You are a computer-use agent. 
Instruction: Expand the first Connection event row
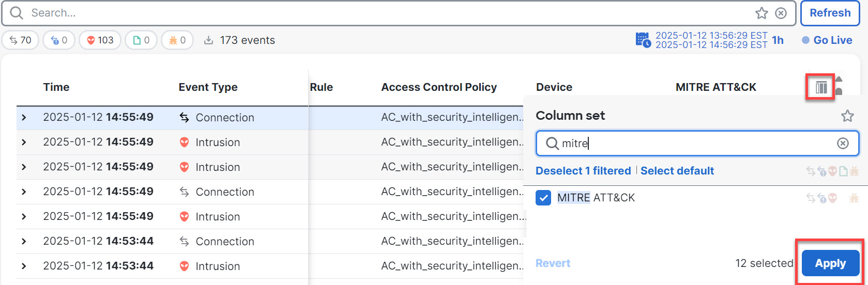coord(24,118)
